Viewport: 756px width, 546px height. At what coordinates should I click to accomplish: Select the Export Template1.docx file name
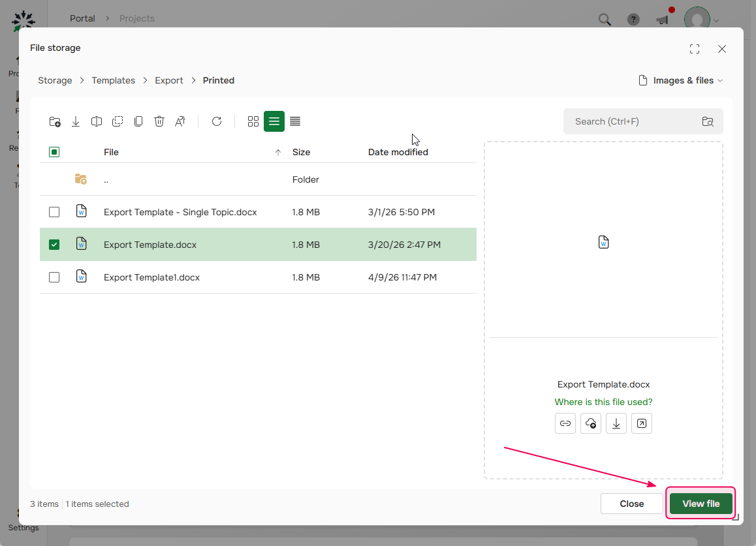point(151,278)
